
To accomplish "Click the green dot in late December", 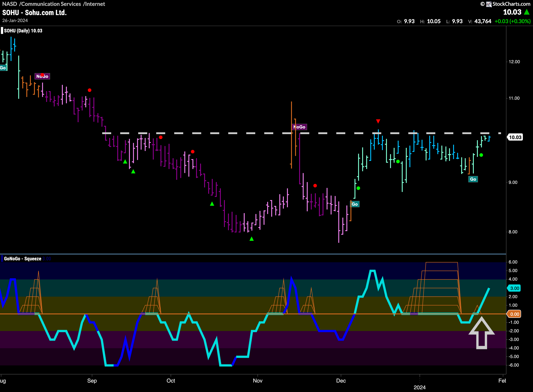I will tap(398, 162).
